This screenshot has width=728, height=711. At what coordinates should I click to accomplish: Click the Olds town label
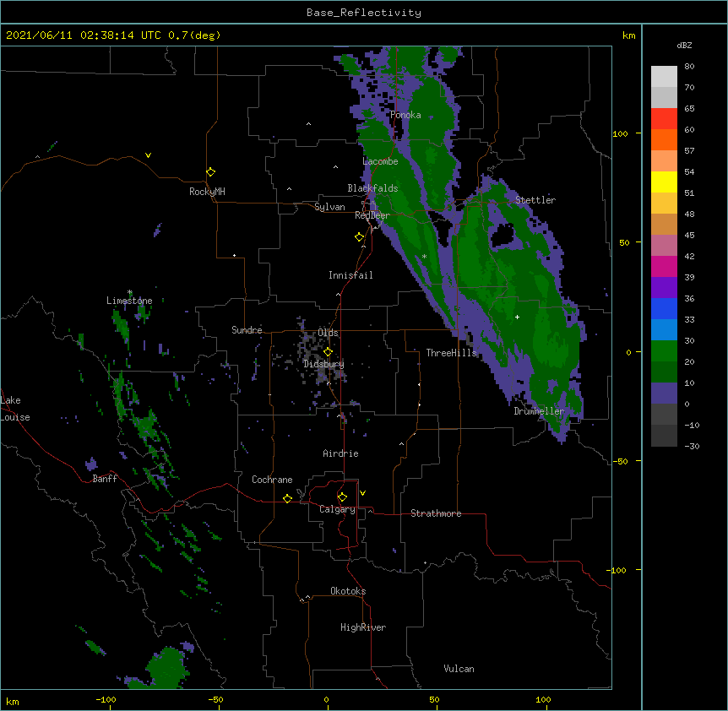tap(328, 333)
